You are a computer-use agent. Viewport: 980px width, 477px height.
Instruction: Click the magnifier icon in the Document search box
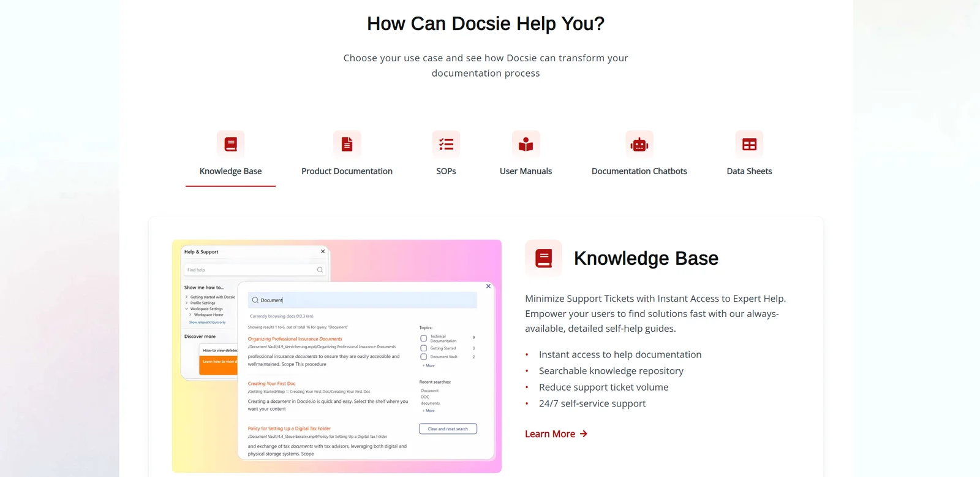pyautogui.click(x=255, y=300)
